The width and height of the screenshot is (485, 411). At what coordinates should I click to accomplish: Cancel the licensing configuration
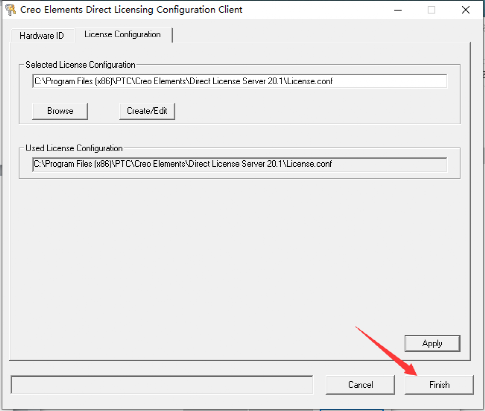360,385
